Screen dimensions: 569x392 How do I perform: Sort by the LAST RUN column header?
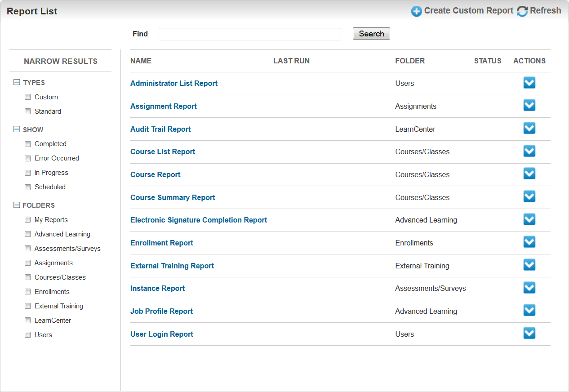pyautogui.click(x=291, y=61)
